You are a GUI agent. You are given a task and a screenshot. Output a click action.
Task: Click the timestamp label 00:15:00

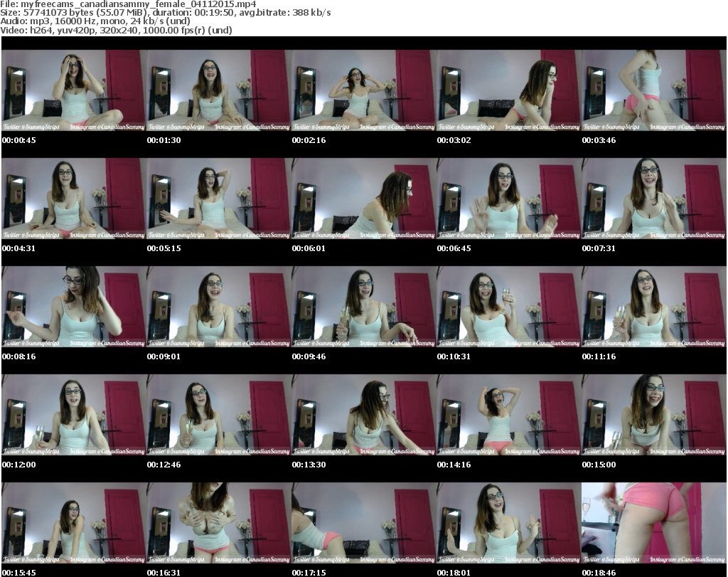pos(599,465)
